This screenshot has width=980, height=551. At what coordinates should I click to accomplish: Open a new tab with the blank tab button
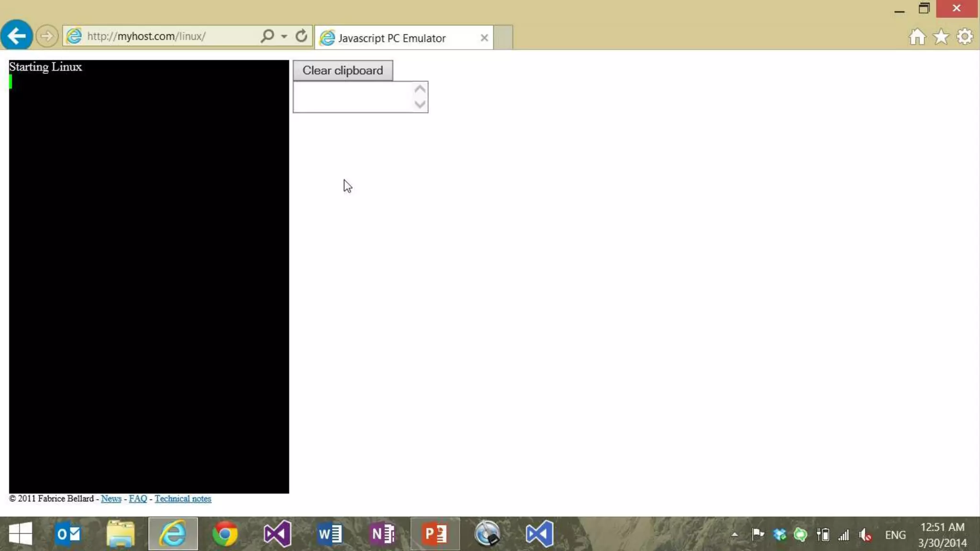[503, 38]
